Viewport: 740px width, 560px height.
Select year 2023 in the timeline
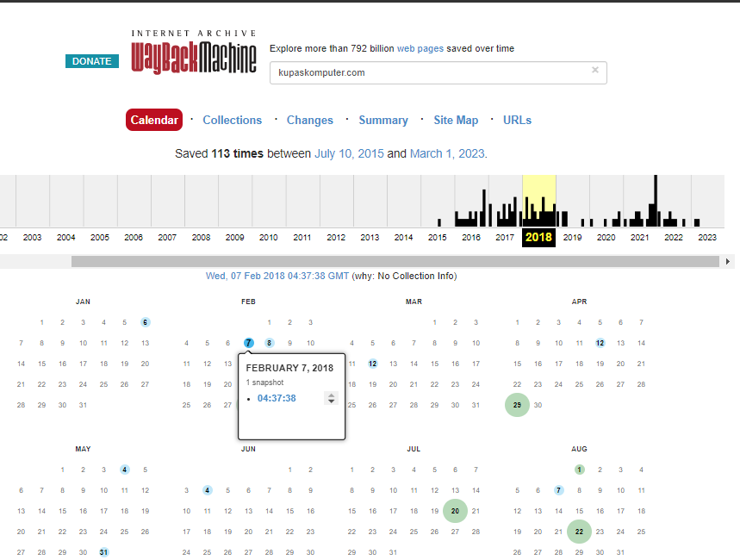(x=707, y=238)
